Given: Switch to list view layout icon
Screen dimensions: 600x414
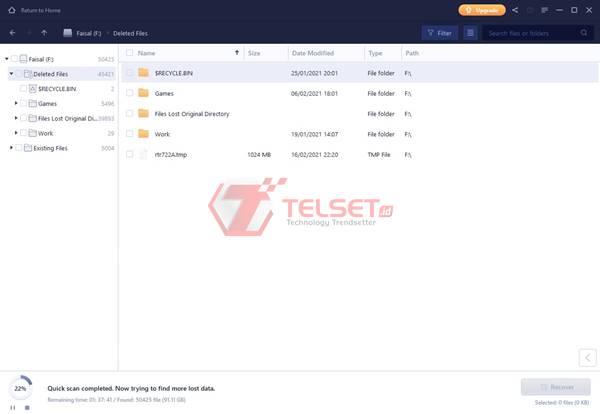Looking at the screenshot, I should point(470,33).
